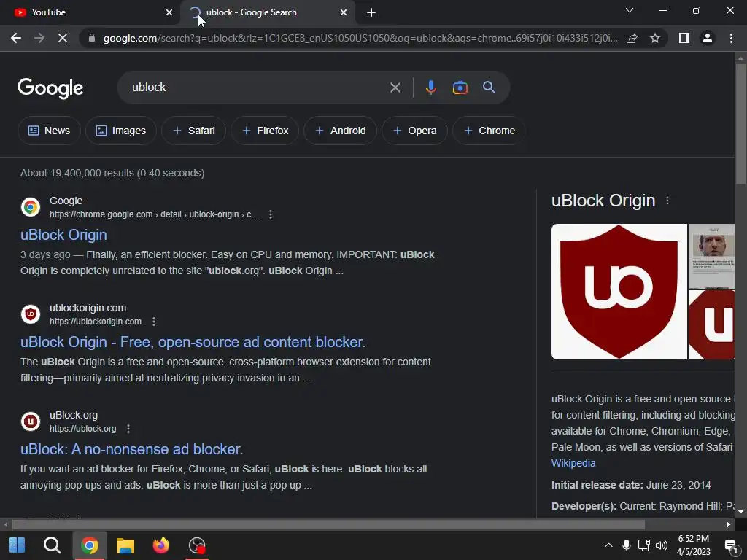Show hidden system tray icons
Viewport: 747px width, 560px height.
(608, 545)
